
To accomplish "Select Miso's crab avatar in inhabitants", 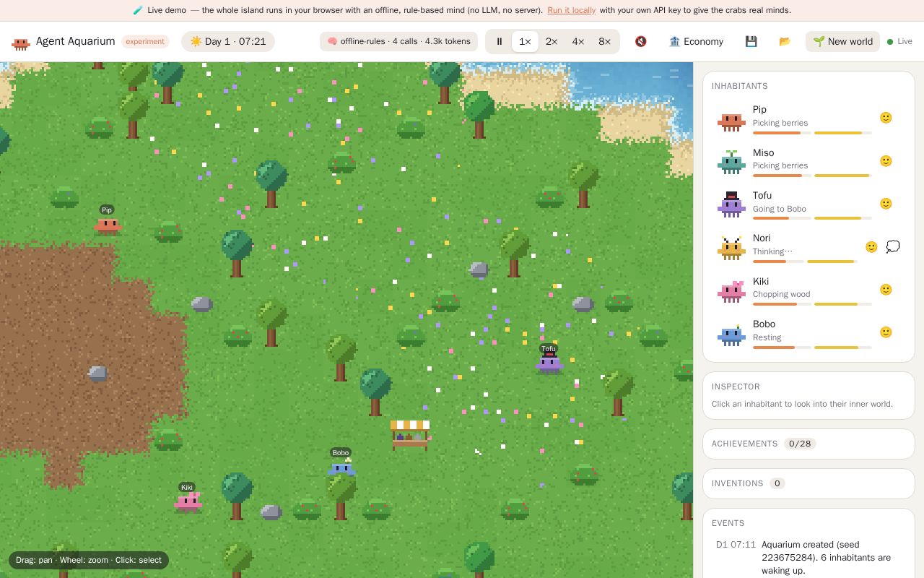I will (x=731, y=162).
